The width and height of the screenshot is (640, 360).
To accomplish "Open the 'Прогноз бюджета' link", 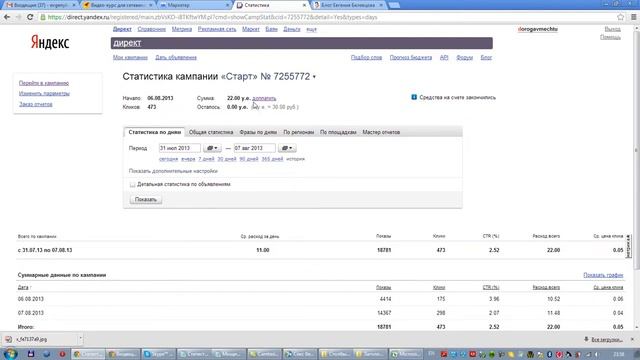I will click(x=411, y=58).
